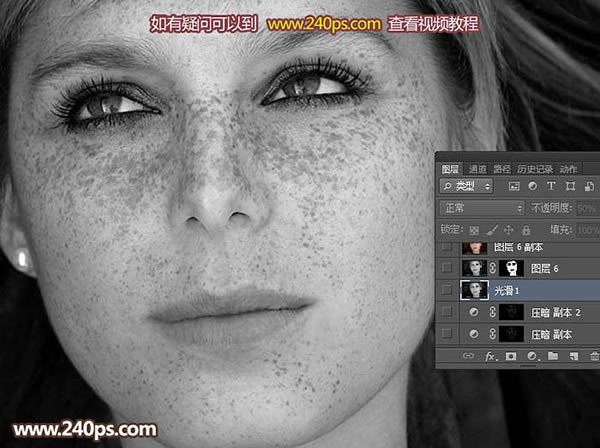Toggle visibility of 压暗 副本 row
Viewport: 600px width, 448px height.
click(447, 334)
